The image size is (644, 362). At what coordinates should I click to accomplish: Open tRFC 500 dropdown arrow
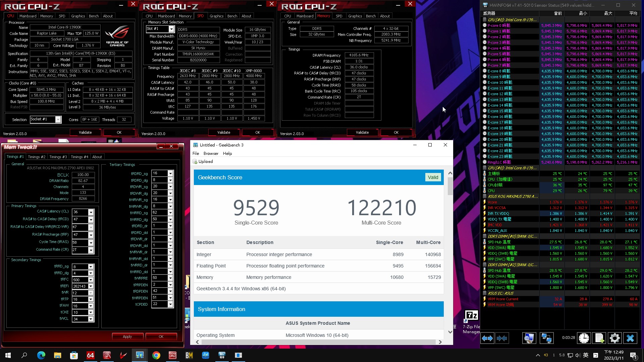[x=91, y=280]
